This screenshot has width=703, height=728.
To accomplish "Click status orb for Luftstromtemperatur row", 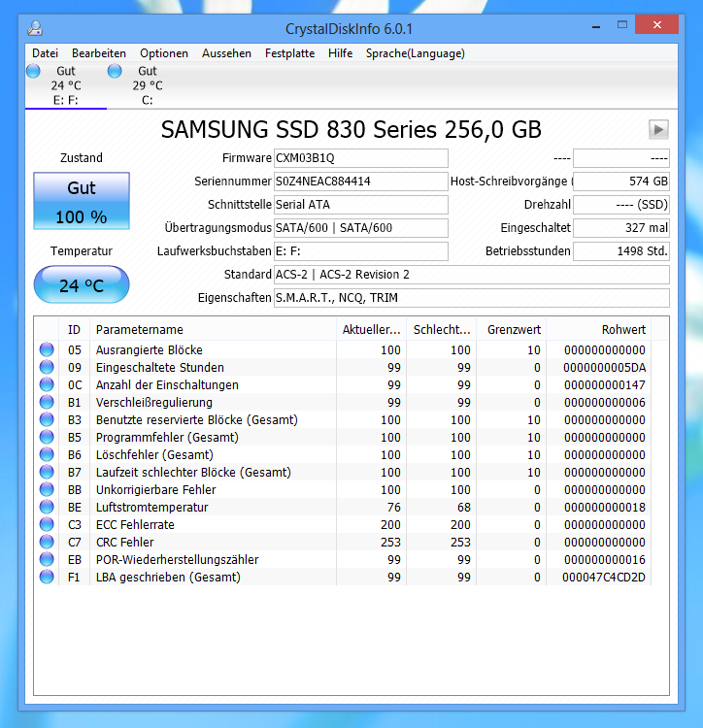I will [x=47, y=507].
